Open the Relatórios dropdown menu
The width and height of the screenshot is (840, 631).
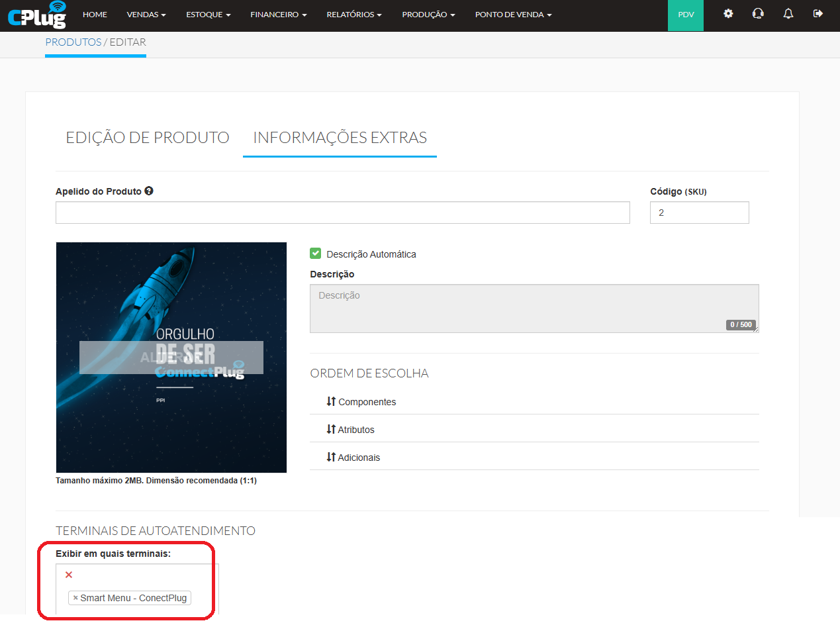[354, 15]
